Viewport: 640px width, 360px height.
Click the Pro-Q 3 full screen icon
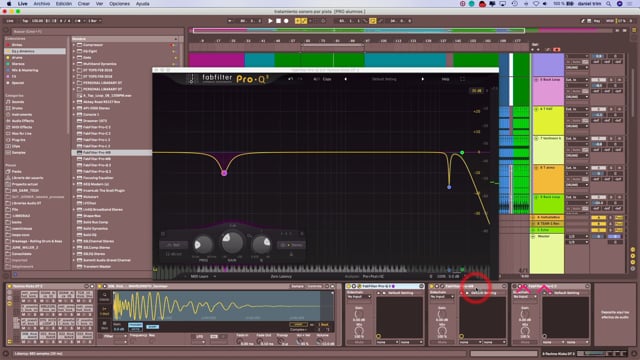point(462,79)
